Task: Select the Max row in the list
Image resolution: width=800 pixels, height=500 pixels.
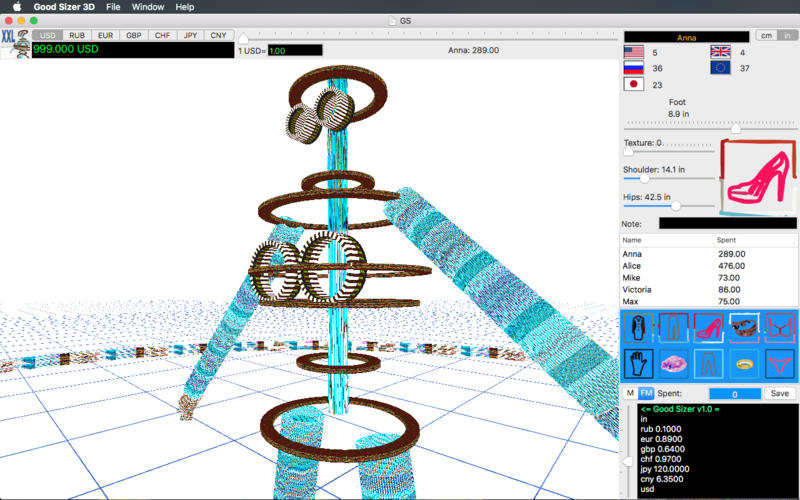Action: coord(709,301)
